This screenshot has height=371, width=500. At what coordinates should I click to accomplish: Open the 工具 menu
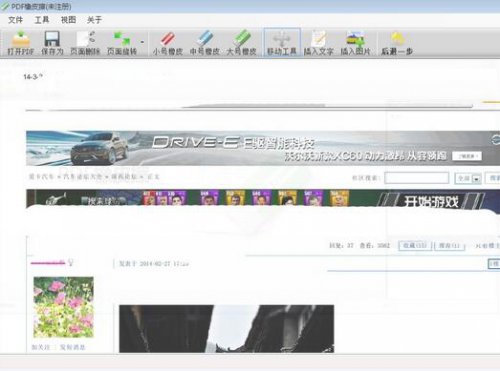tap(42, 20)
